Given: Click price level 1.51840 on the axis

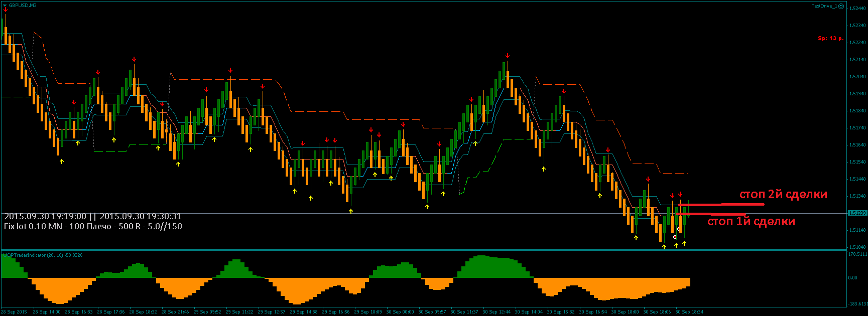Looking at the screenshot, I should (x=856, y=110).
